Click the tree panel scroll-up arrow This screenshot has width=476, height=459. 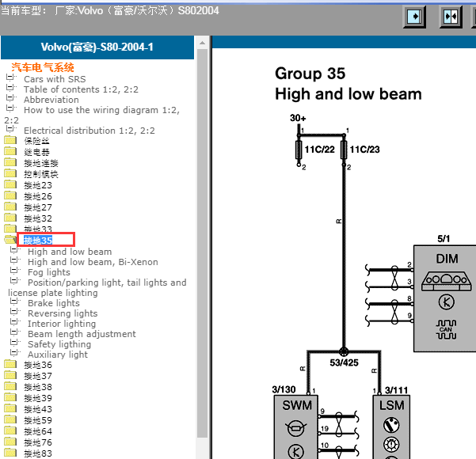coord(202,43)
